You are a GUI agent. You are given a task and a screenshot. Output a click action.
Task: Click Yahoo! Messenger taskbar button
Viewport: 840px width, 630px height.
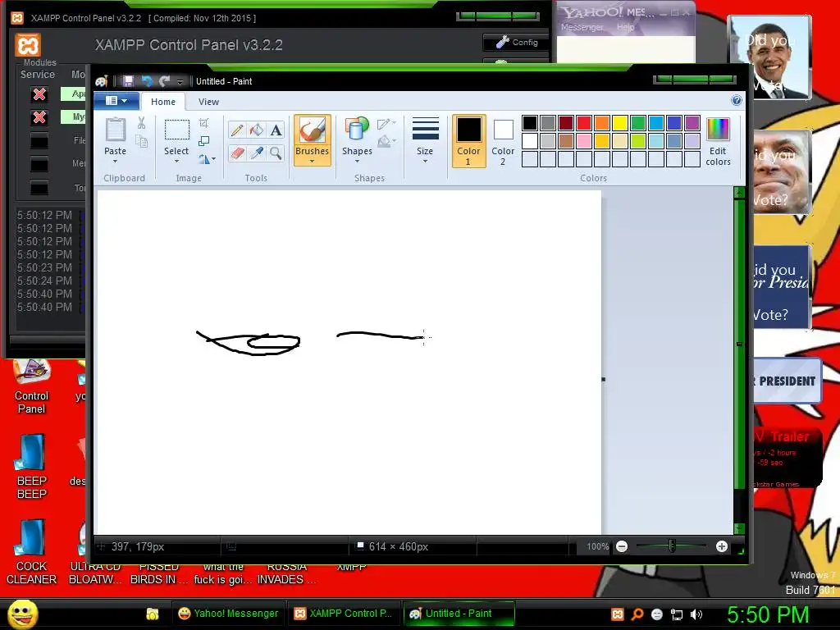pos(229,614)
